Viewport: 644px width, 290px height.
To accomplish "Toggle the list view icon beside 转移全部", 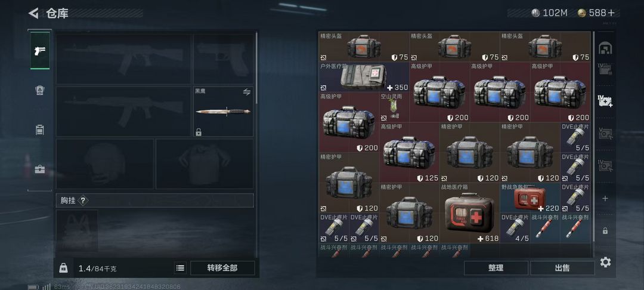I will [180, 269].
